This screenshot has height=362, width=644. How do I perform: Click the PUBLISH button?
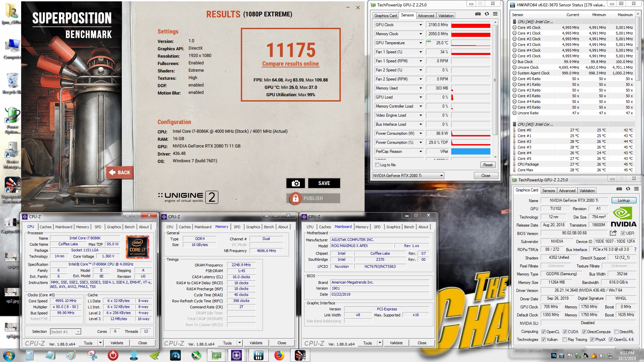(313, 198)
